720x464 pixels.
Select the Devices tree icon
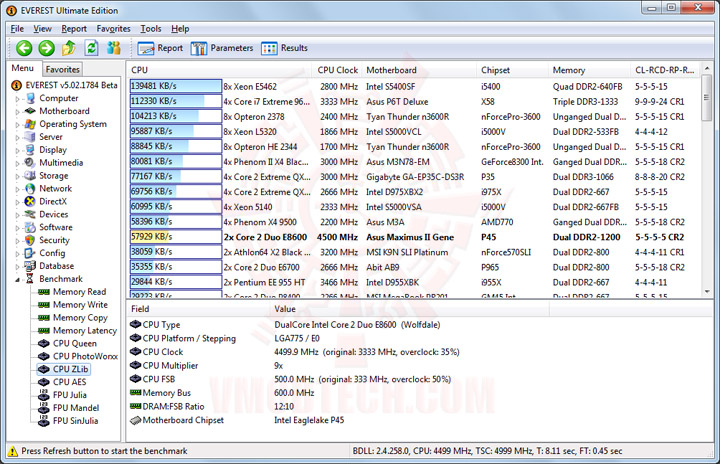[30, 214]
